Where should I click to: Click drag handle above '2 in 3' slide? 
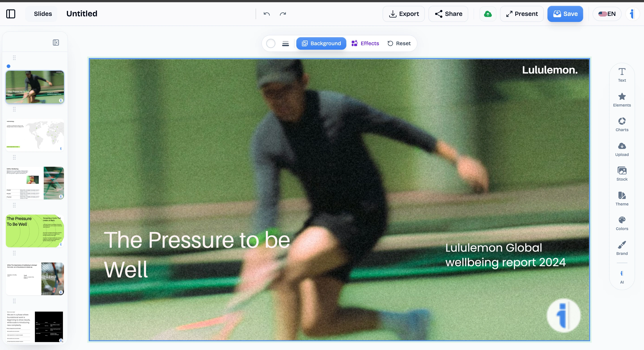(14, 253)
